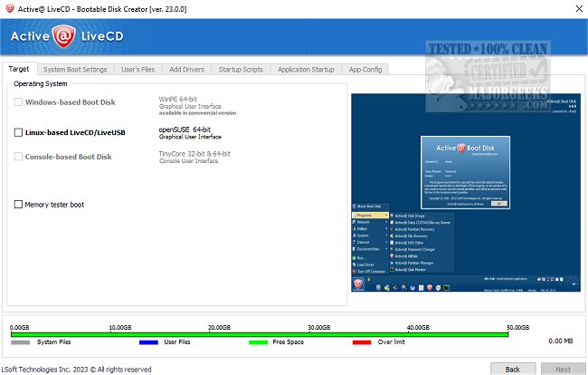Click the title bar application icon
The image size is (588, 375).
click(x=10, y=9)
